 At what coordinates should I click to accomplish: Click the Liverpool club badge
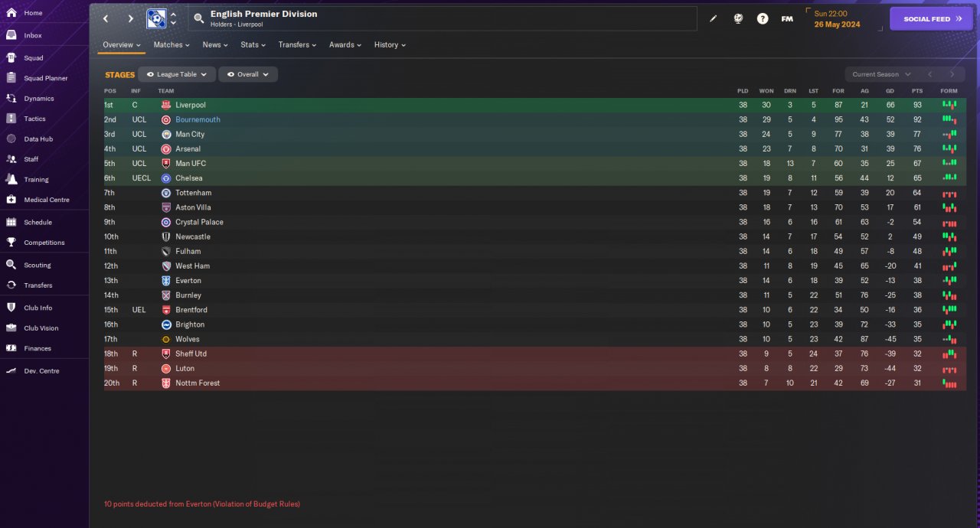166,105
